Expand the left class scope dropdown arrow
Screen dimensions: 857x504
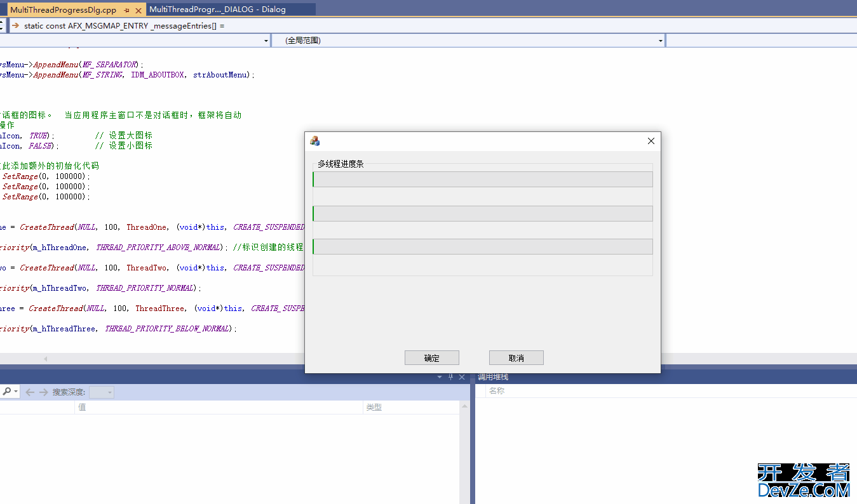coord(266,41)
